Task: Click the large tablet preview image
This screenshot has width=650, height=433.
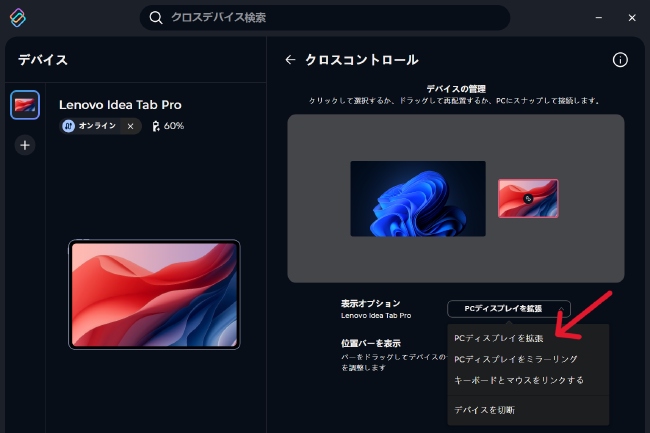Action: point(154,295)
